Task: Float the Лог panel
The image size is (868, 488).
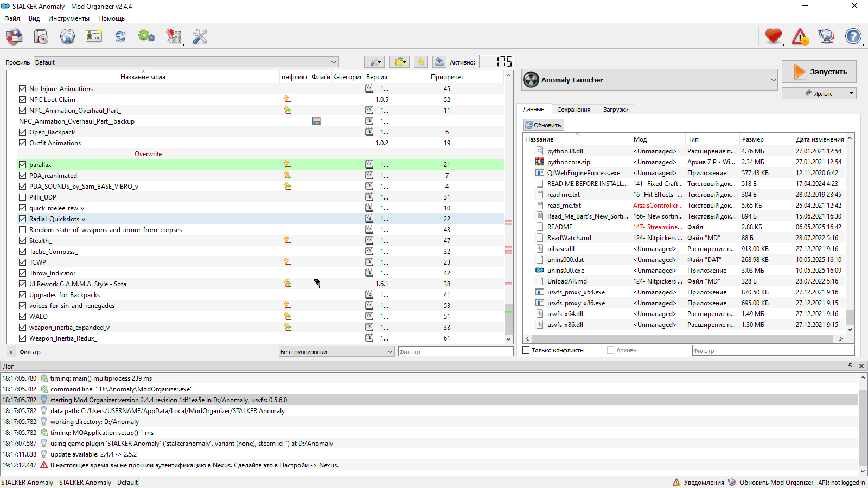Action: (x=850, y=366)
